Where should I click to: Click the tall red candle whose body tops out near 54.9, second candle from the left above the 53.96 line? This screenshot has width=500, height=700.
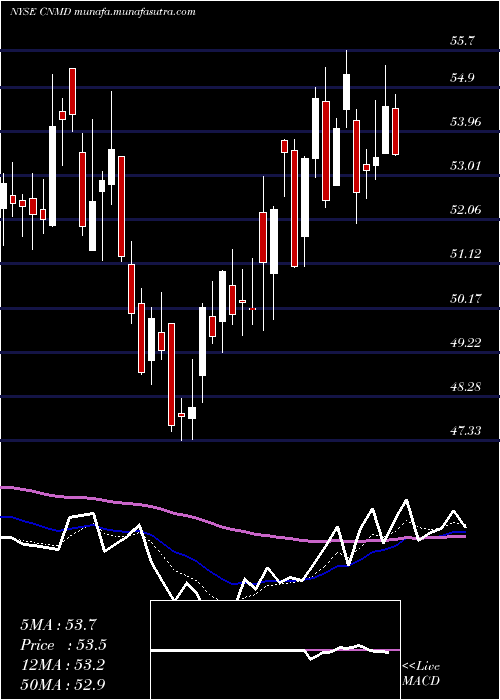72,92
